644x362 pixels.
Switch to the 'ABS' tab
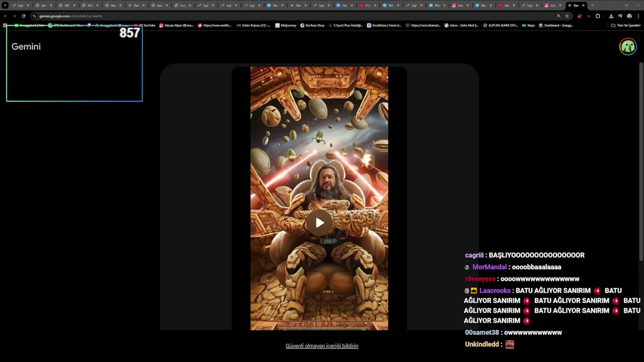click(x=66, y=6)
